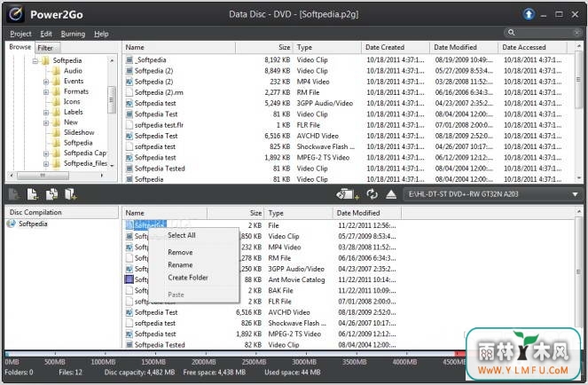The image size is (588, 385).
Task: Click the Audio folder icon in tree
Action: (56, 71)
